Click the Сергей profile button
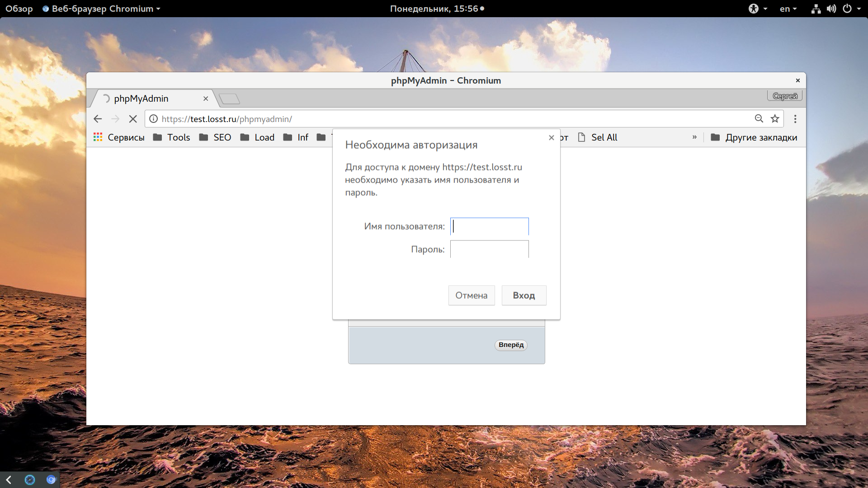 click(785, 96)
